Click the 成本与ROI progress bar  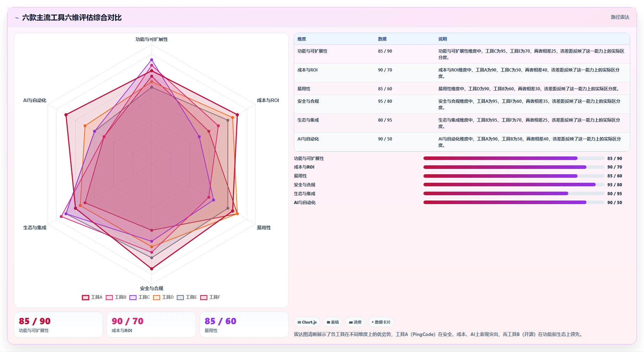(x=514, y=167)
